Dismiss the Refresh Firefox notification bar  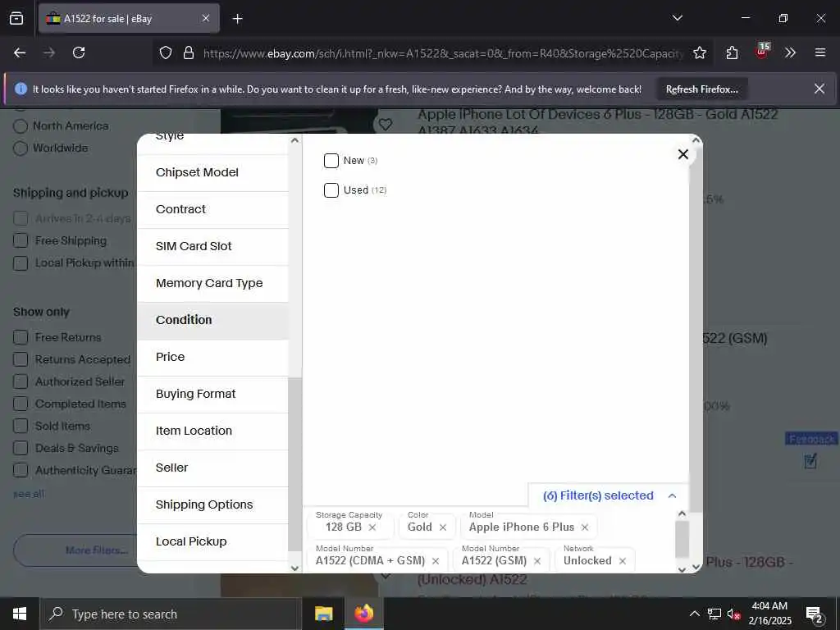819,89
